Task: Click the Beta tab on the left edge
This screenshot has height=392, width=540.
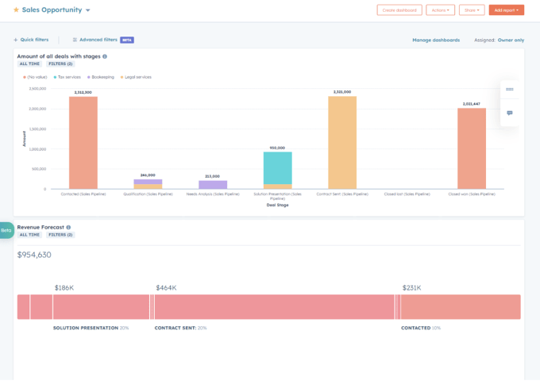Action: (x=6, y=230)
